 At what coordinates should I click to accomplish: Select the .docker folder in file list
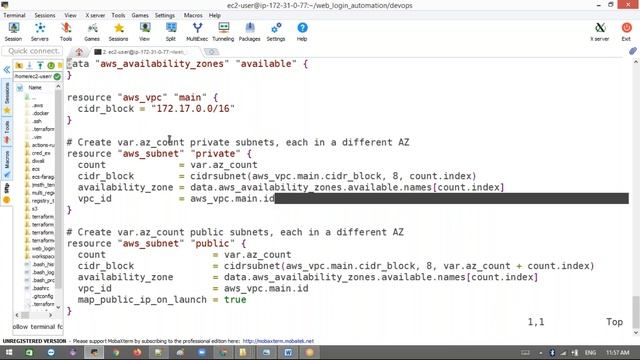tap(40, 113)
